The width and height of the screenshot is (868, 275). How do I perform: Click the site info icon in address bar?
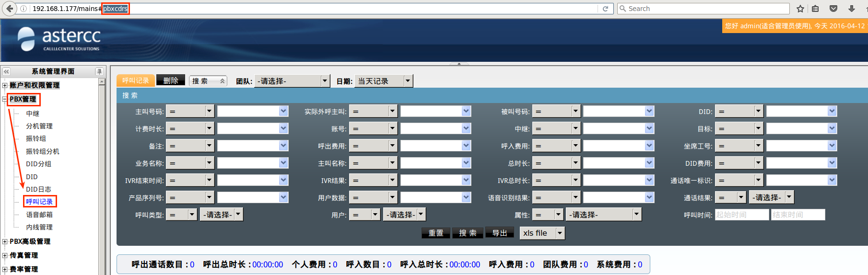pyautogui.click(x=23, y=9)
